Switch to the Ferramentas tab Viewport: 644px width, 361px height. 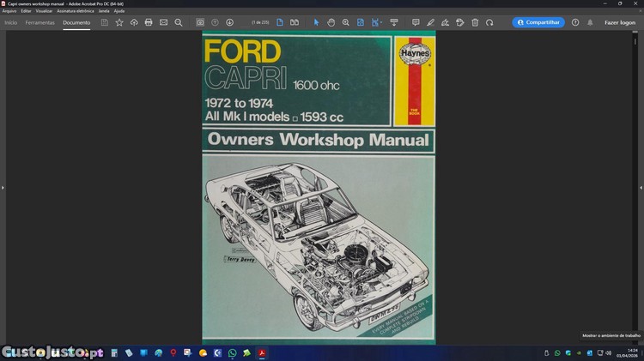[39, 22]
